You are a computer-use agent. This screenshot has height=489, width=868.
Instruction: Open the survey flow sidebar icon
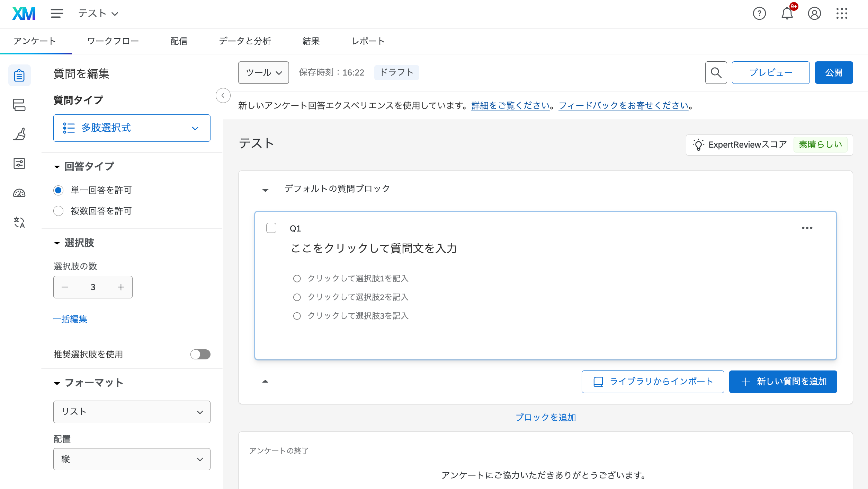click(19, 105)
